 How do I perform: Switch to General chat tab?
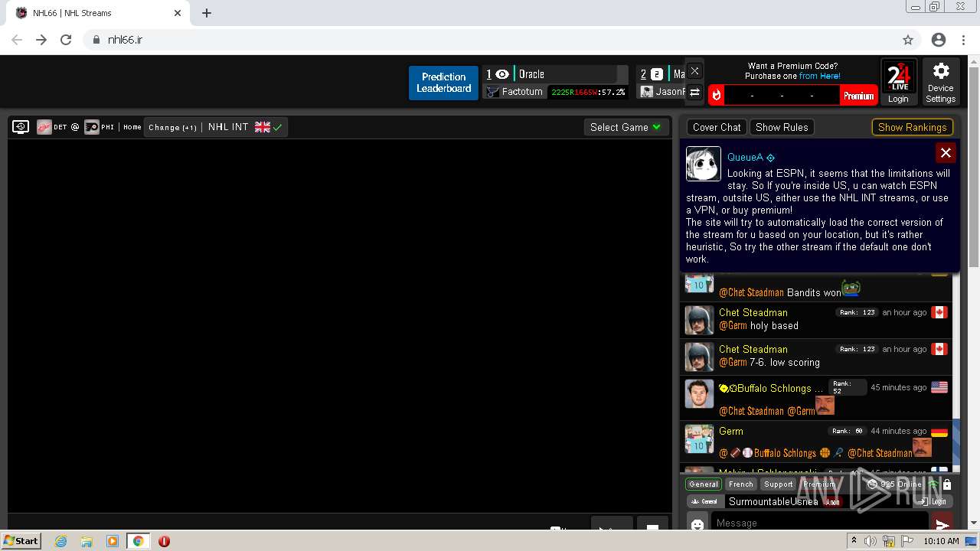704,484
